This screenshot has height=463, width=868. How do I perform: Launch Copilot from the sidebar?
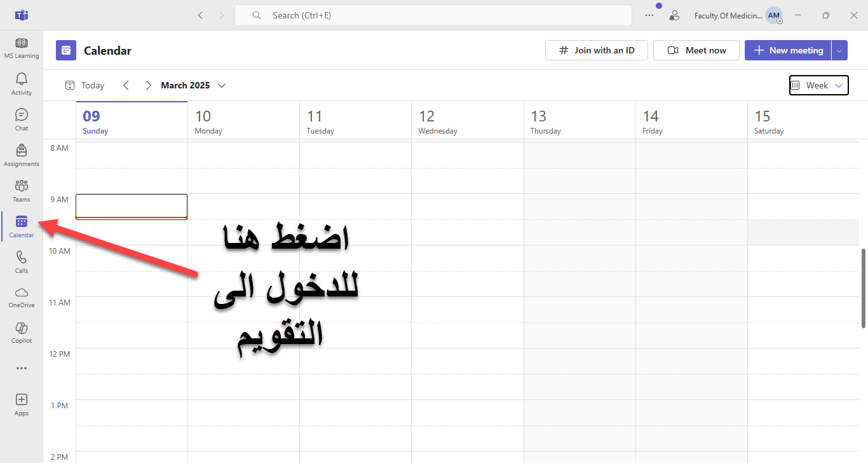coord(22,332)
